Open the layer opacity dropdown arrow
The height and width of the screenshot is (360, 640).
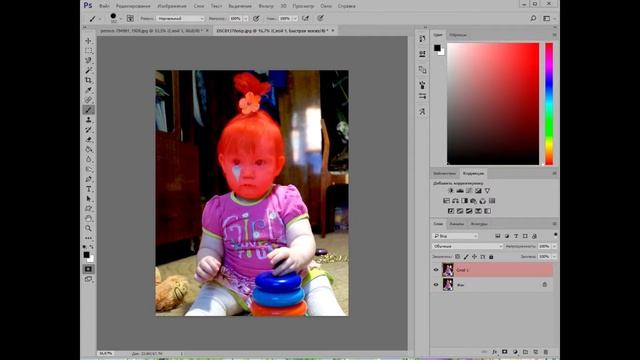[x=554, y=247]
